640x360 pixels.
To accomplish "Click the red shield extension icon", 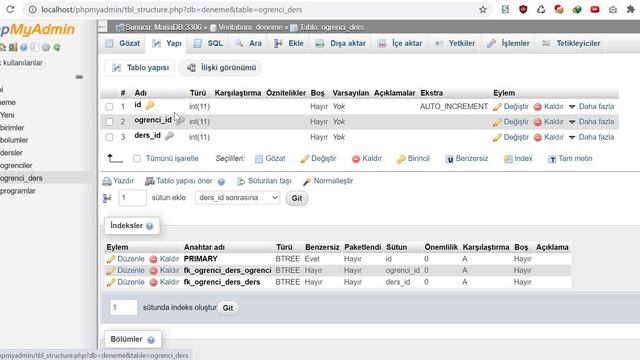I will pyautogui.click(x=523, y=9).
